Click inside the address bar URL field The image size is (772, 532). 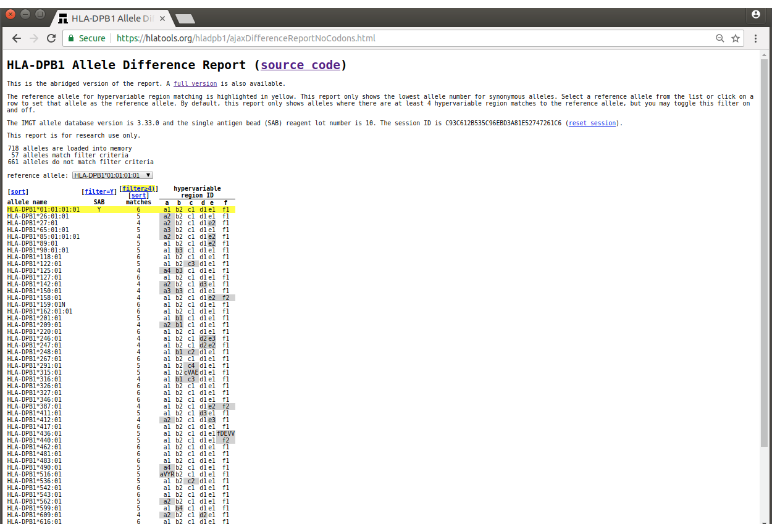point(247,38)
